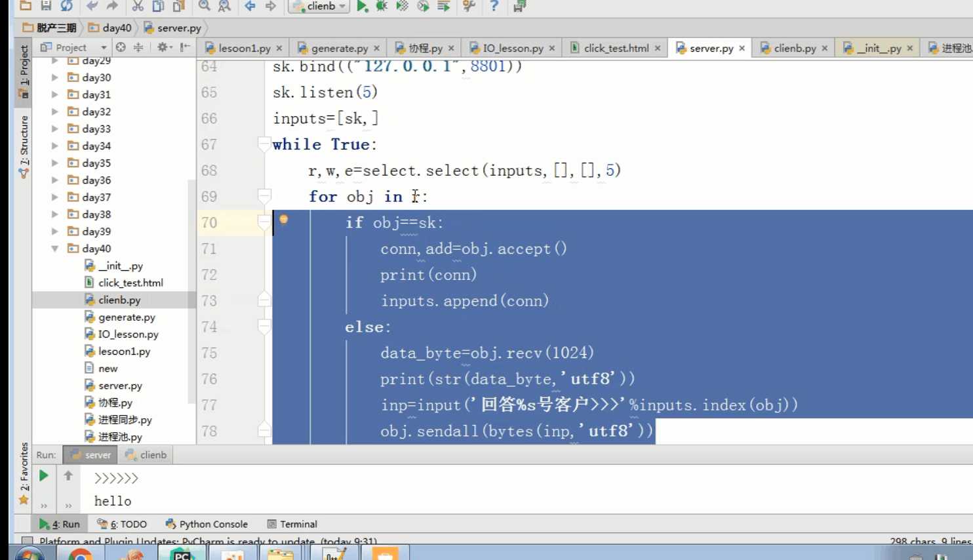Screen dimensions: 973x560
Task: Click the Copy icon in toolbar
Action: (158, 6)
